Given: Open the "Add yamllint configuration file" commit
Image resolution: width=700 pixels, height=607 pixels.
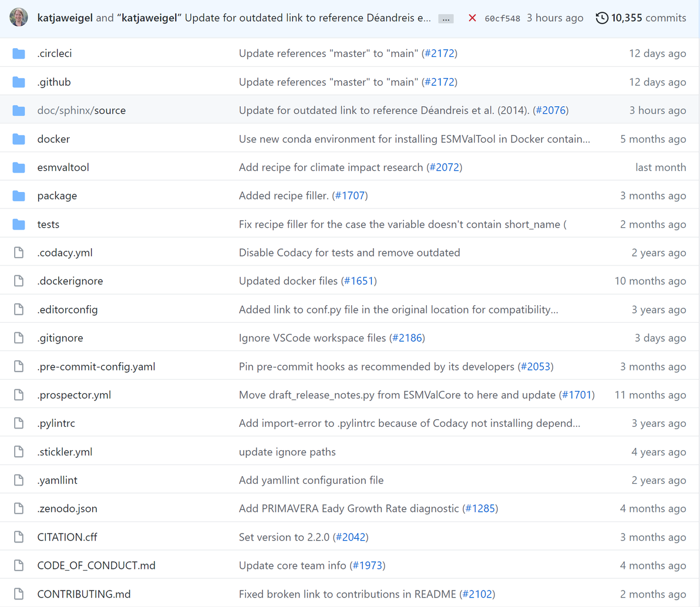Looking at the screenshot, I should point(311,480).
